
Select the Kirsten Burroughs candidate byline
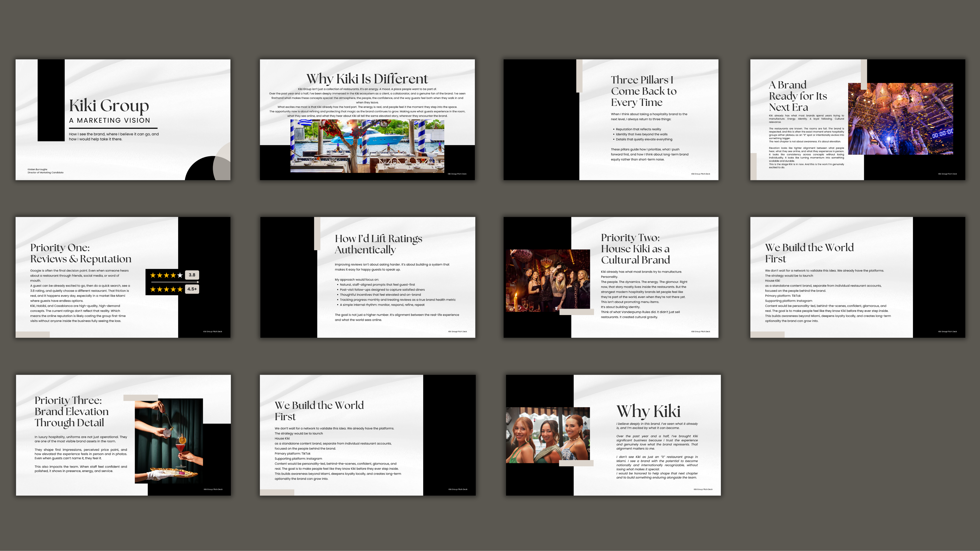pos(44,171)
